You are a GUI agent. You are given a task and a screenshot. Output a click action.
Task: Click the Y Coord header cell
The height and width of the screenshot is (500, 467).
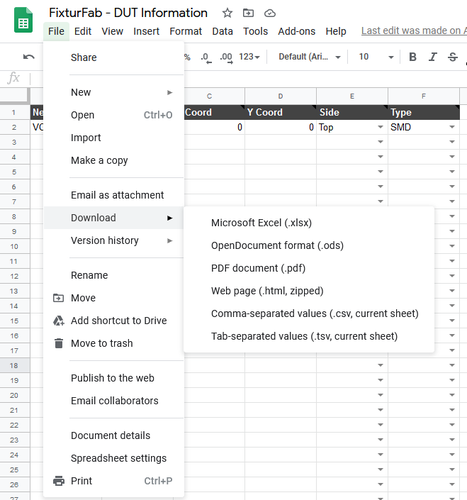pos(280,112)
